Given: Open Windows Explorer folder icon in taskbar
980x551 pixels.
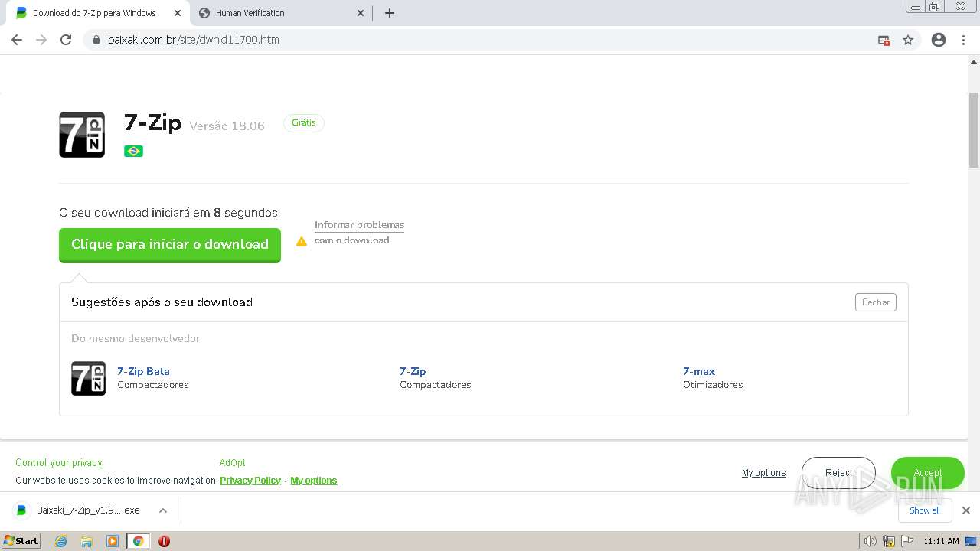Looking at the screenshot, I should pyautogui.click(x=87, y=541).
